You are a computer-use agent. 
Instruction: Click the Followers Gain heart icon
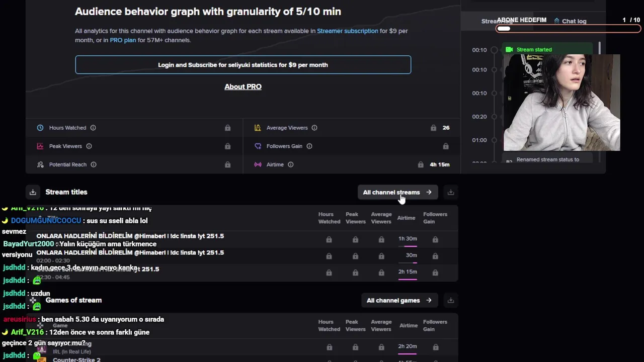[258, 146]
